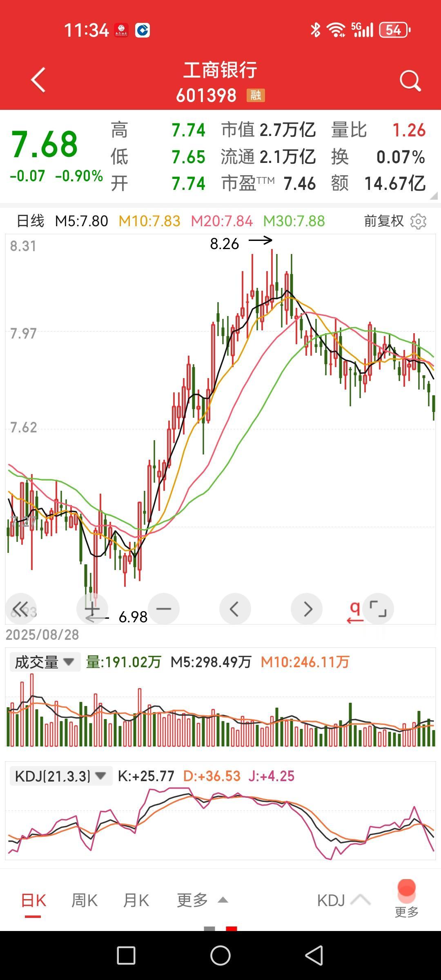Tap the 量比 1.26 value
The height and width of the screenshot is (980, 441).
tap(379, 130)
